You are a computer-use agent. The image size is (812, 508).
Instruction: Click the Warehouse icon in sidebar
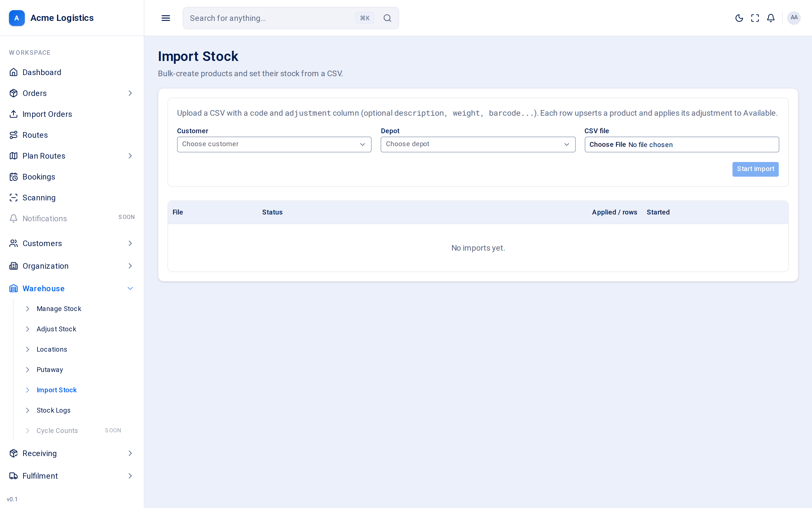[x=14, y=288]
